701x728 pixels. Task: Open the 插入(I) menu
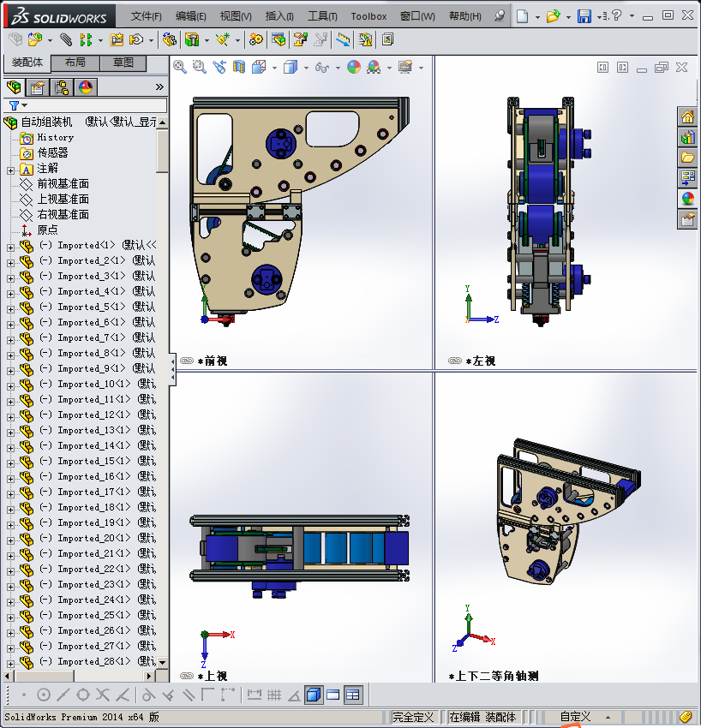[279, 17]
